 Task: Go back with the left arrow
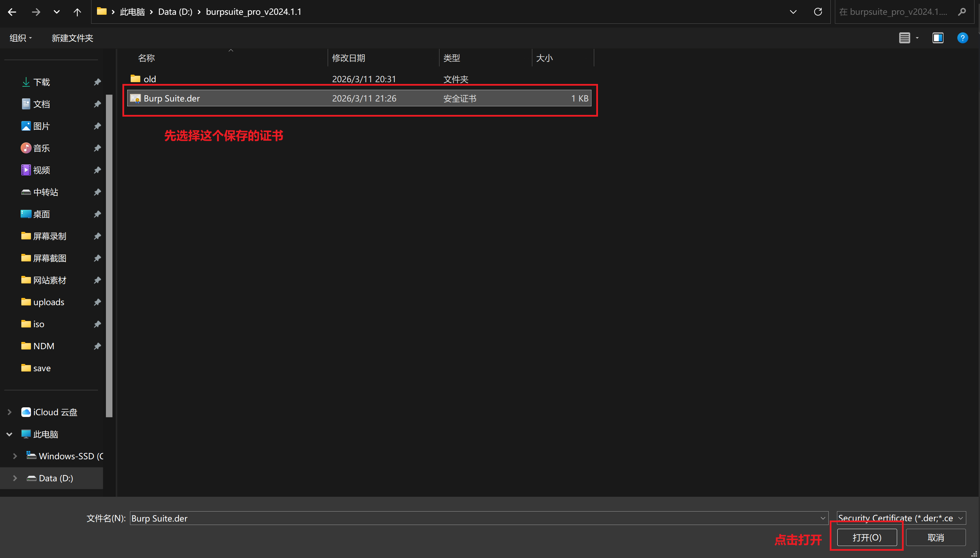point(12,12)
